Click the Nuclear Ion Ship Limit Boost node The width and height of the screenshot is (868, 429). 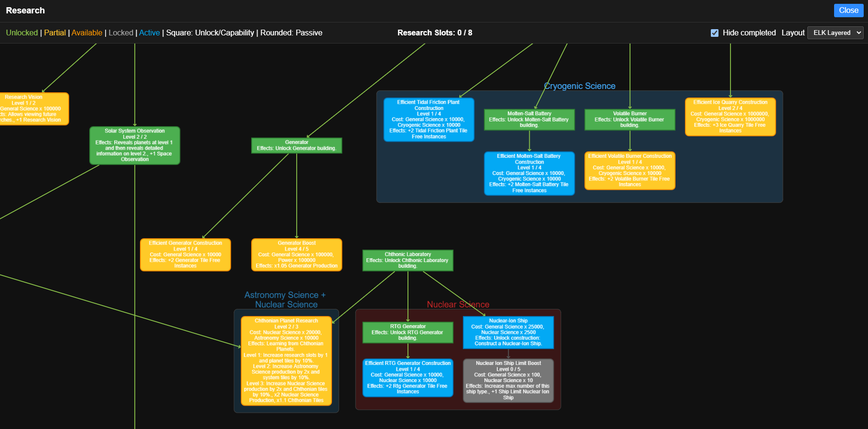pos(508,381)
